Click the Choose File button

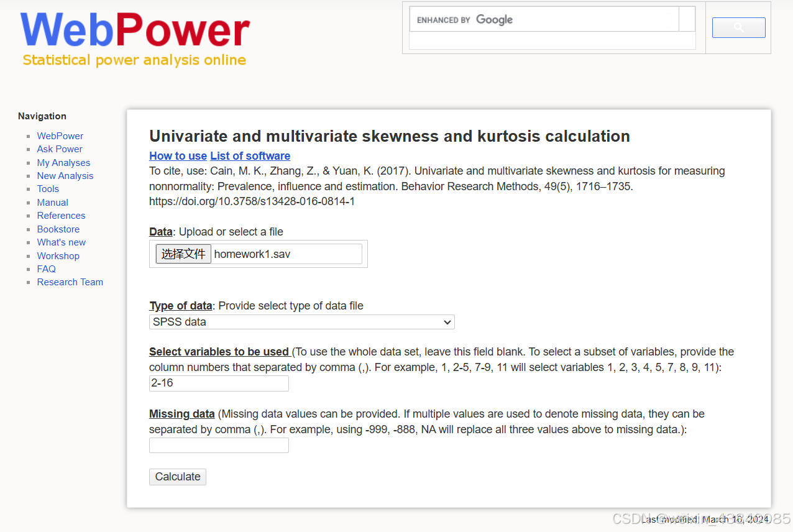tap(183, 254)
